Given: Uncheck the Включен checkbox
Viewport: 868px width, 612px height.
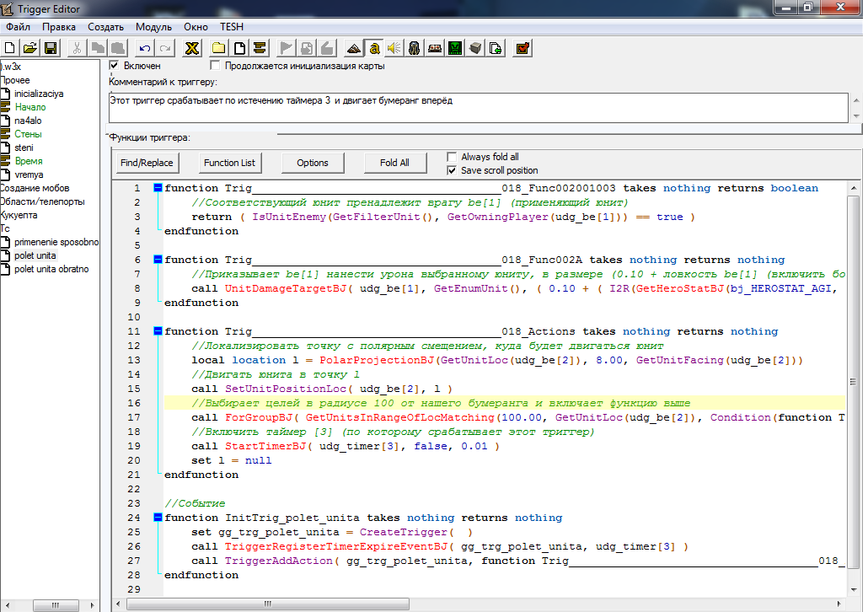Looking at the screenshot, I should tap(115, 66).
